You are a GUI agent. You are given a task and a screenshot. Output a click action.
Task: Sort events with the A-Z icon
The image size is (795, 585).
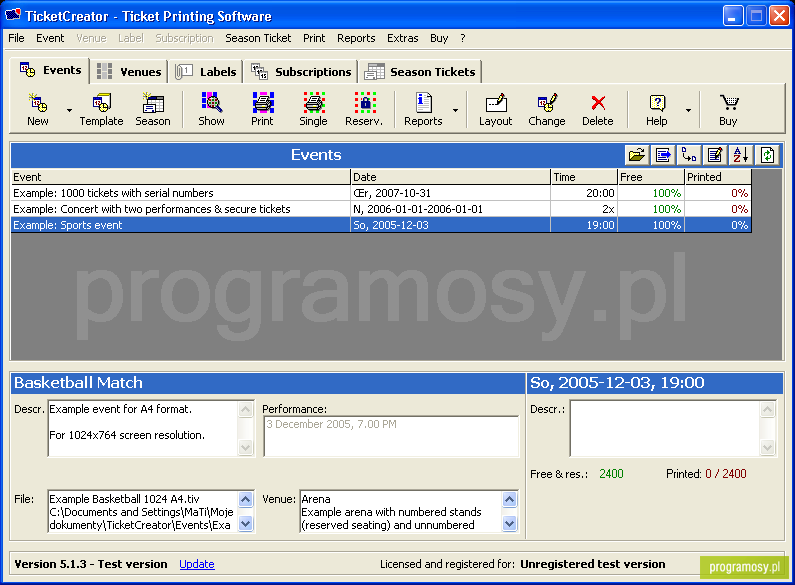(741, 155)
